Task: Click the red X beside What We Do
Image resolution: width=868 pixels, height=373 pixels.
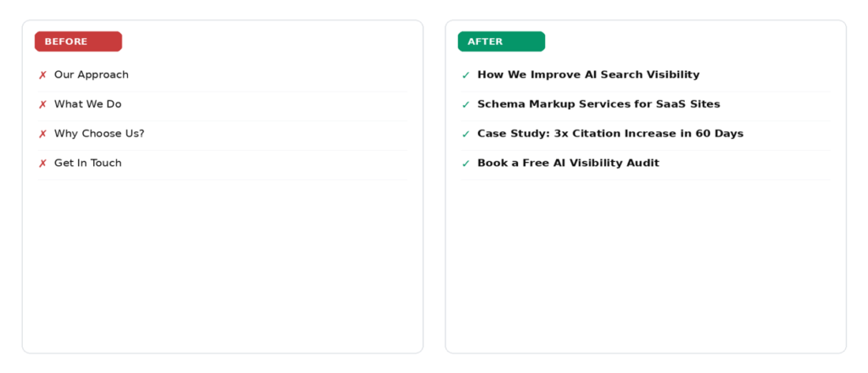Action: click(42, 104)
